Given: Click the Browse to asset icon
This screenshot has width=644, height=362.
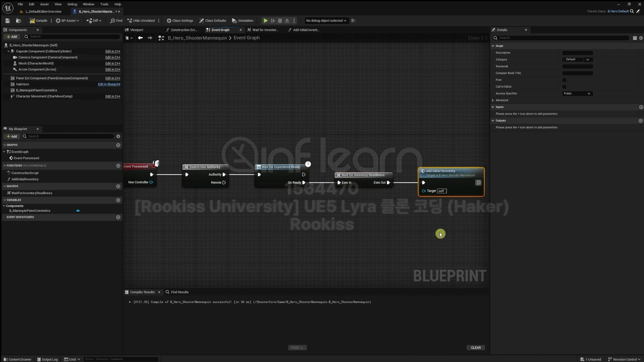Looking at the screenshot, I should 18,21.
